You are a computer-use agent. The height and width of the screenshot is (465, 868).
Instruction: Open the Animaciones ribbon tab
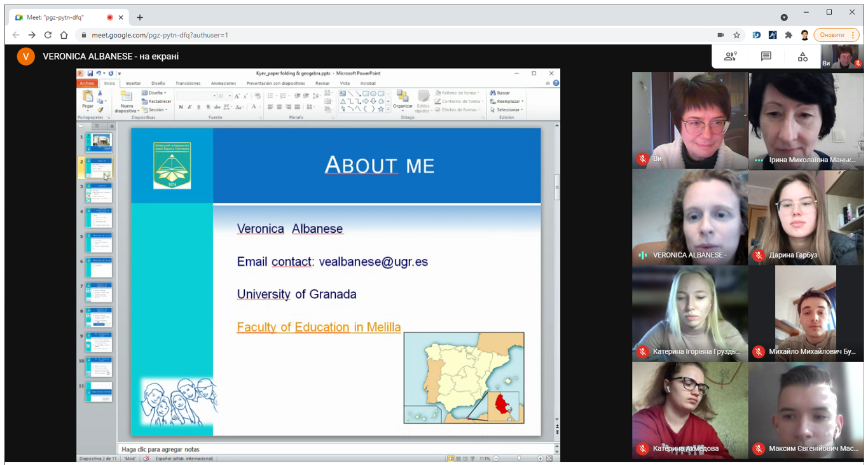click(x=223, y=83)
